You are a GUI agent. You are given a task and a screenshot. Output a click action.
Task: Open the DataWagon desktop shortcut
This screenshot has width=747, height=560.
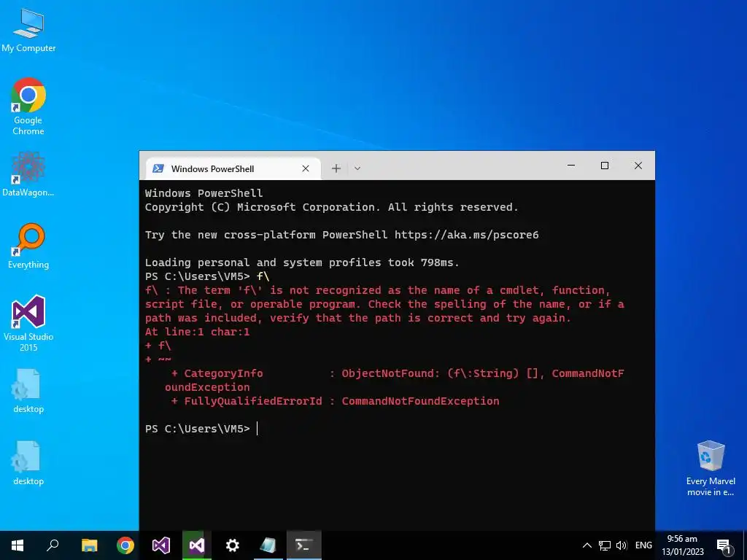(28, 174)
